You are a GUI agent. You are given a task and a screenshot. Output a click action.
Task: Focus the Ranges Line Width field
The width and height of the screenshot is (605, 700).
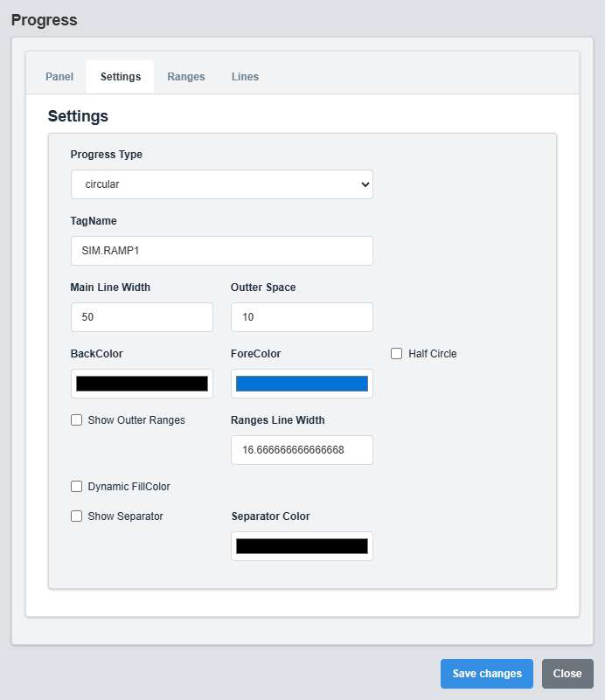pyautogui.click(x=301, y=449)
